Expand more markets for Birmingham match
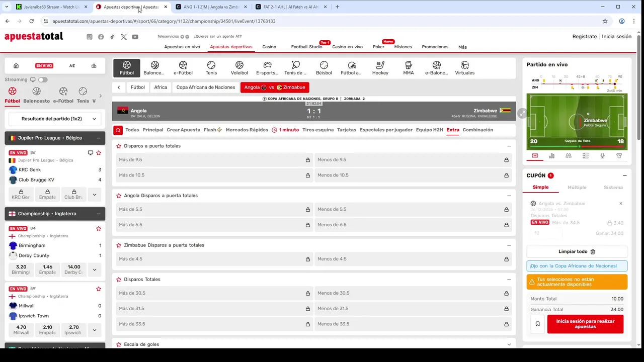 pyautogui.click(x=94, y=269)
